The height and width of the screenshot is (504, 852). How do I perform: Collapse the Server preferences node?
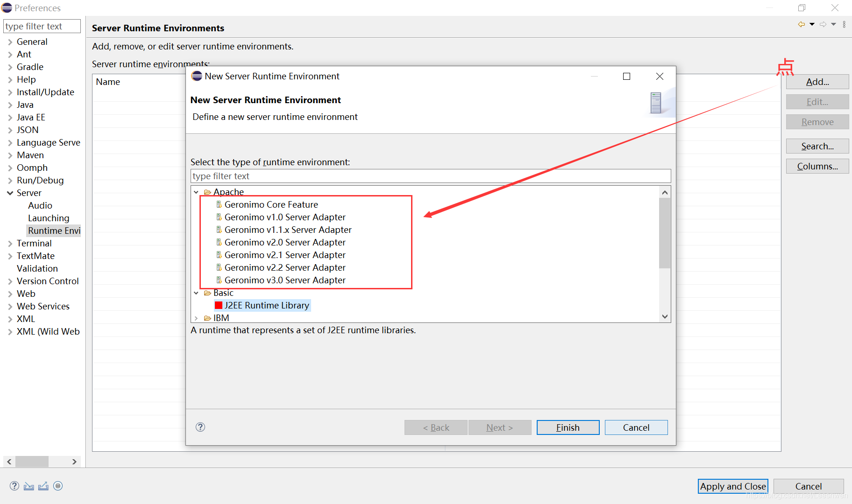(x=10, y=193)
